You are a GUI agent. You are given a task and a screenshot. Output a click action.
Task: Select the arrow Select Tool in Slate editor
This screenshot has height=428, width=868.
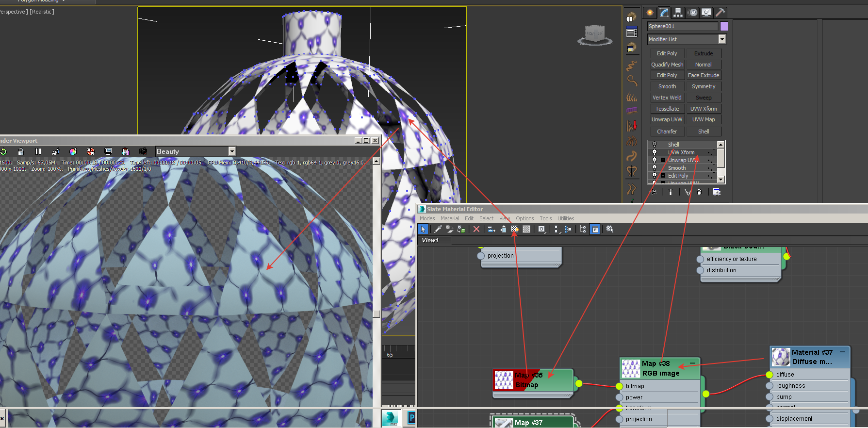pyautogui.click(x=423, y=229)
